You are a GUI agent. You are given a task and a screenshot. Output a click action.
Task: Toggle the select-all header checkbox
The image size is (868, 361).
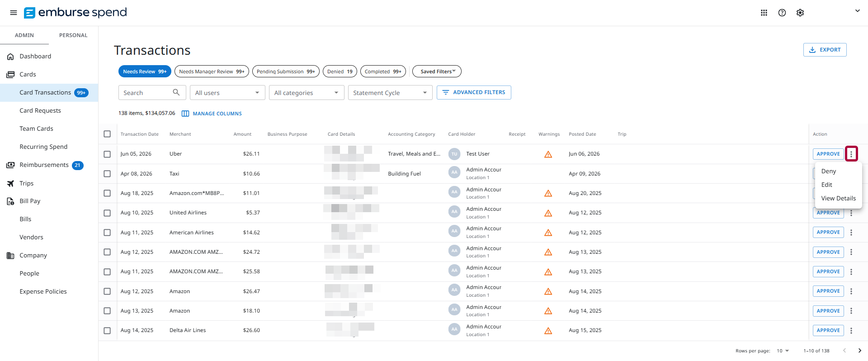(107, 134)
